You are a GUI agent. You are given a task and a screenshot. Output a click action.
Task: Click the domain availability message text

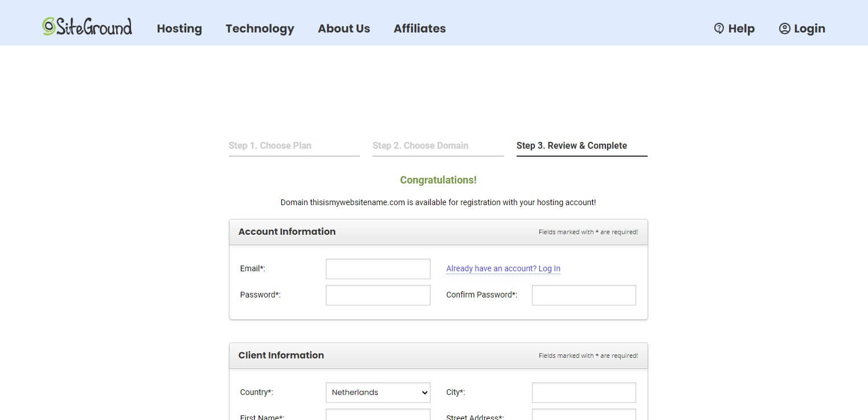click(438, 202)
